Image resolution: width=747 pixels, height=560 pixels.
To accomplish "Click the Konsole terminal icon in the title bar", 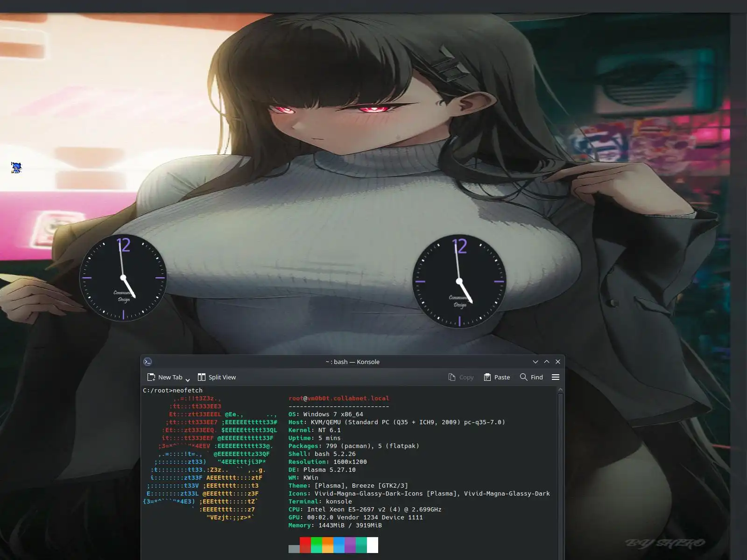I will (x=148, y=362).
